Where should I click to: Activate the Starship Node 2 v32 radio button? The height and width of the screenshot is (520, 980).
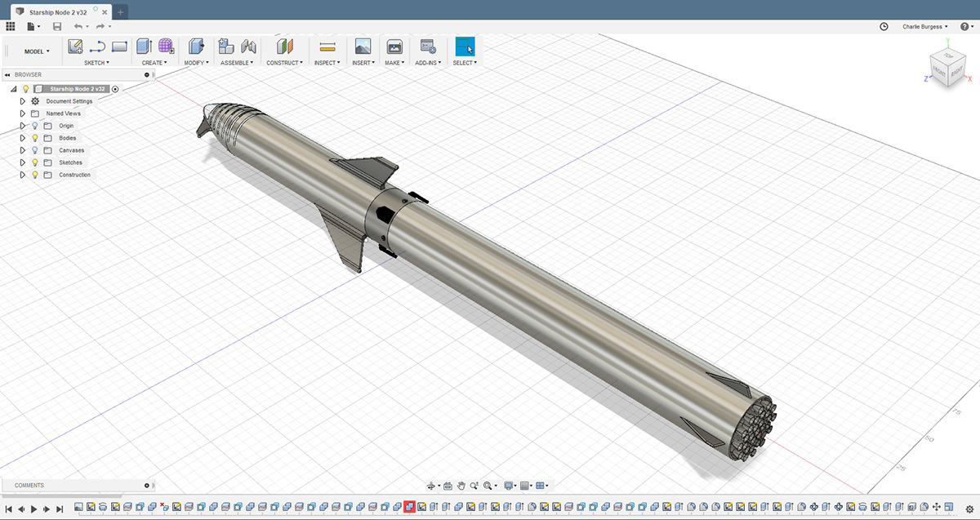point(115,89)
